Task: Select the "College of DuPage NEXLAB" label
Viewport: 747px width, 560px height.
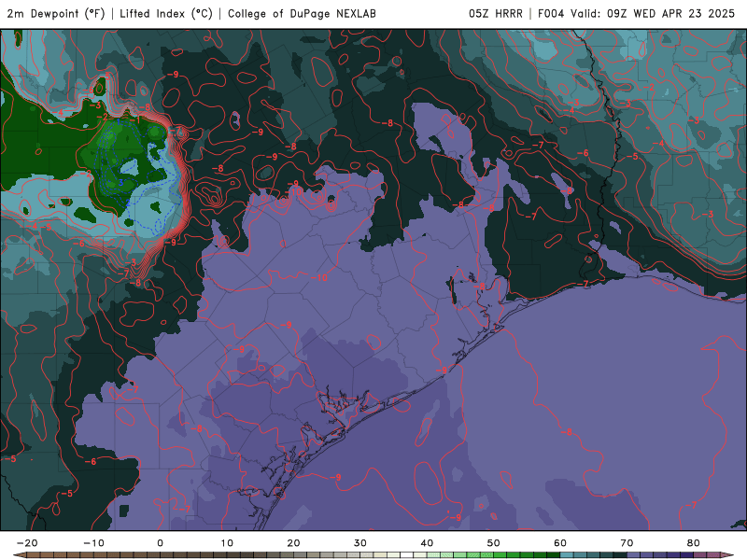Action: 302,14
